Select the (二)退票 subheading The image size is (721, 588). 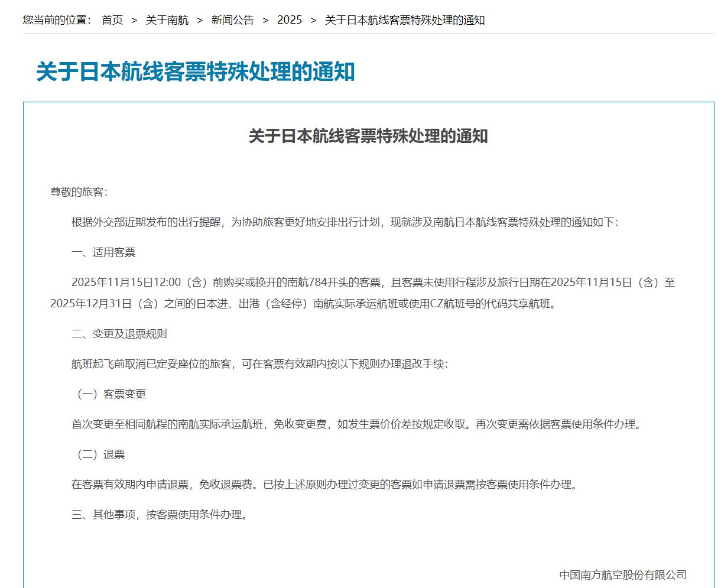pos(99,454)
